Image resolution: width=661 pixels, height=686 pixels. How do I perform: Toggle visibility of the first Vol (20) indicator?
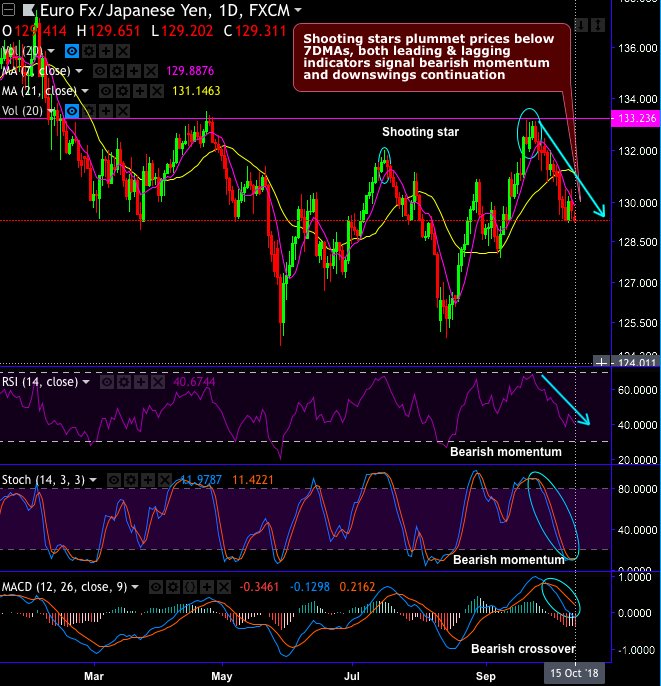[x=72, y=51]
